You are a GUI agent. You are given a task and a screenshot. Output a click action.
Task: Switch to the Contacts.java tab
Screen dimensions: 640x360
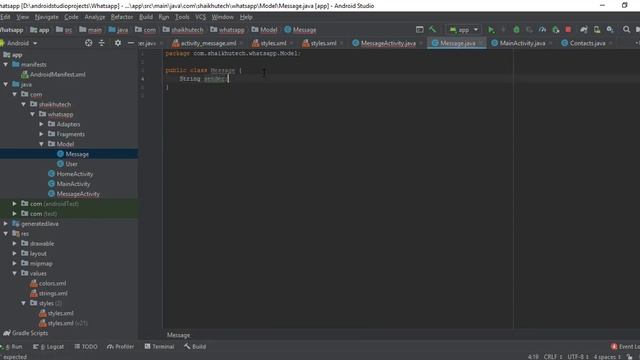coord(587,43)
